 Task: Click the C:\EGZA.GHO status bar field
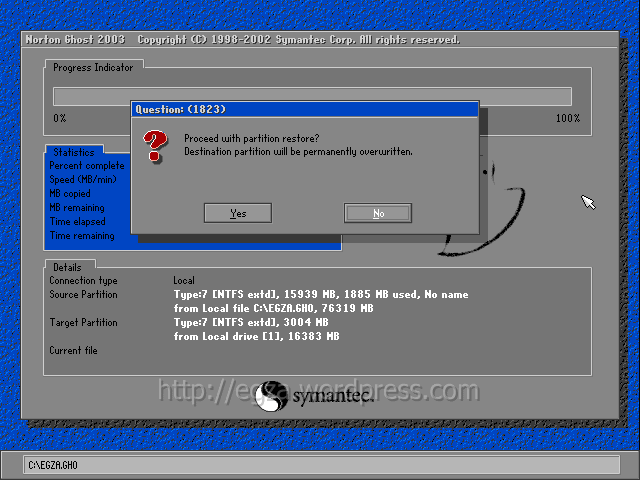(x=321, y=465)
